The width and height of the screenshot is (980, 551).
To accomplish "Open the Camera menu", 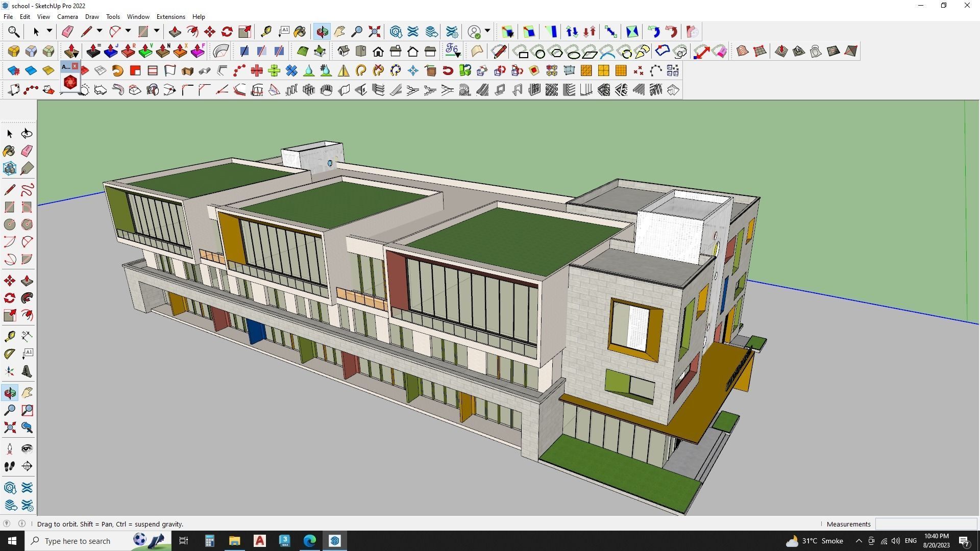I will point(67,17).
